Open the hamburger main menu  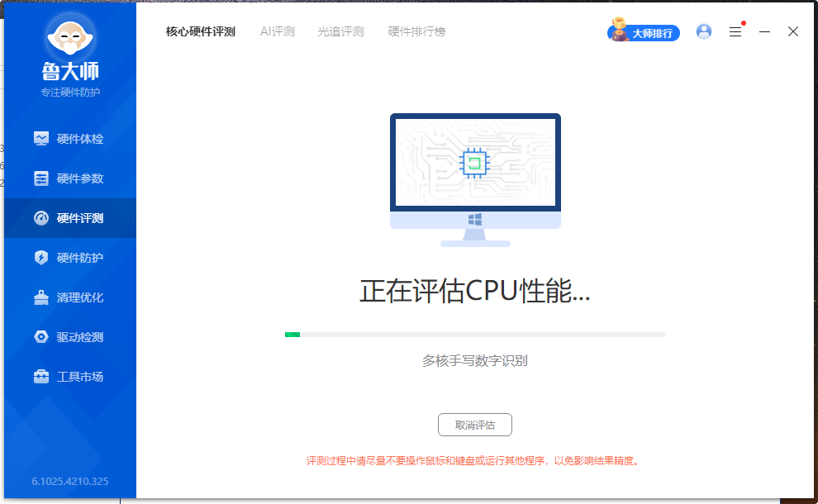[735, 32]
